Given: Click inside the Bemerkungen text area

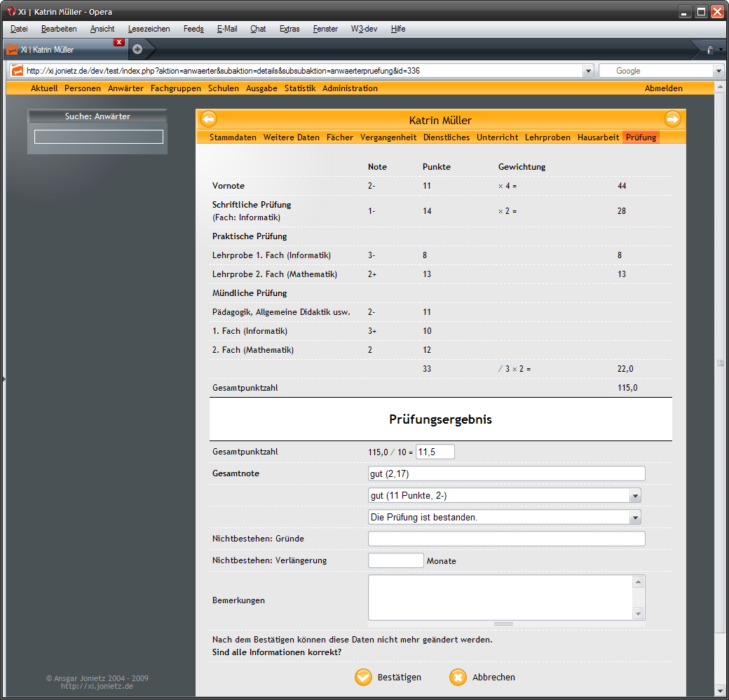Looking at the screenshot, I should pos(500,598).
